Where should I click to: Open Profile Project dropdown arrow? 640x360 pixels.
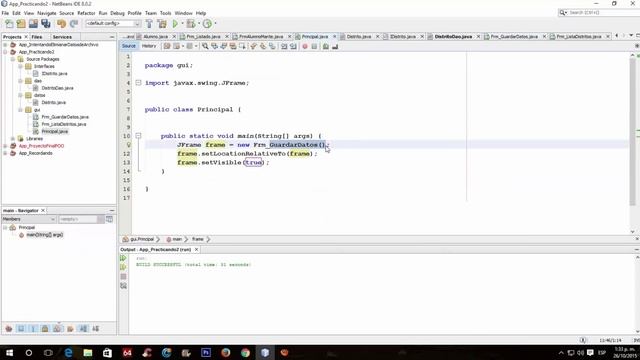click(x=215, y=24)
